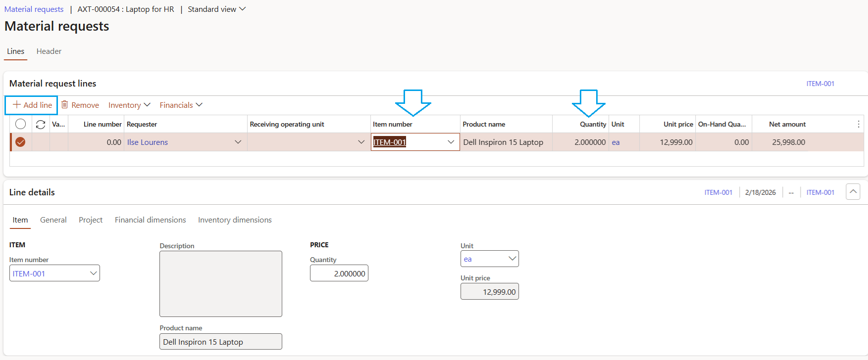Click the Material requests breadcrumb link
868x360 pixels.
tap(34, 9)
